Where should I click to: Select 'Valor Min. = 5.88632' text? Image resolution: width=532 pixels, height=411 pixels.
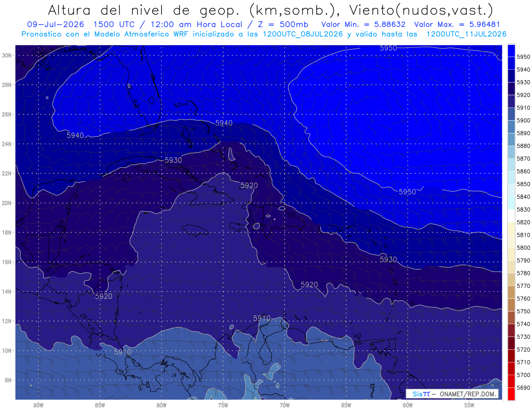pyautogui.click(x=363, y=24)
